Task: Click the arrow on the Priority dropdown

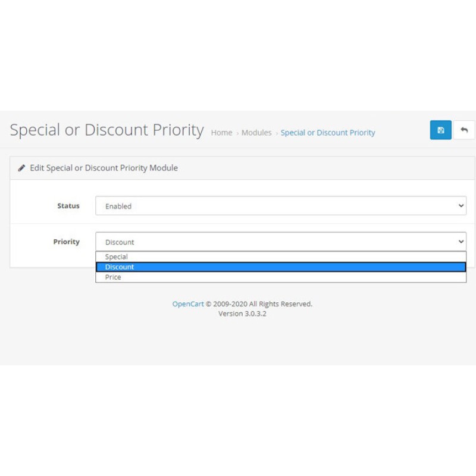Action: click(x=461, y=242)
